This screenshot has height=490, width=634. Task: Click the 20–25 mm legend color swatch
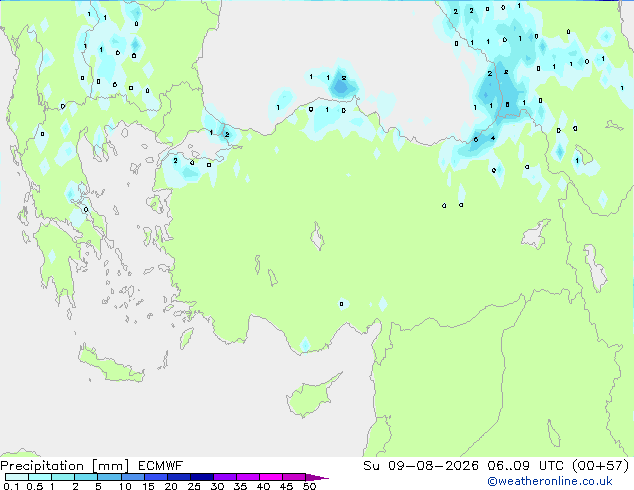click(179, 477)
